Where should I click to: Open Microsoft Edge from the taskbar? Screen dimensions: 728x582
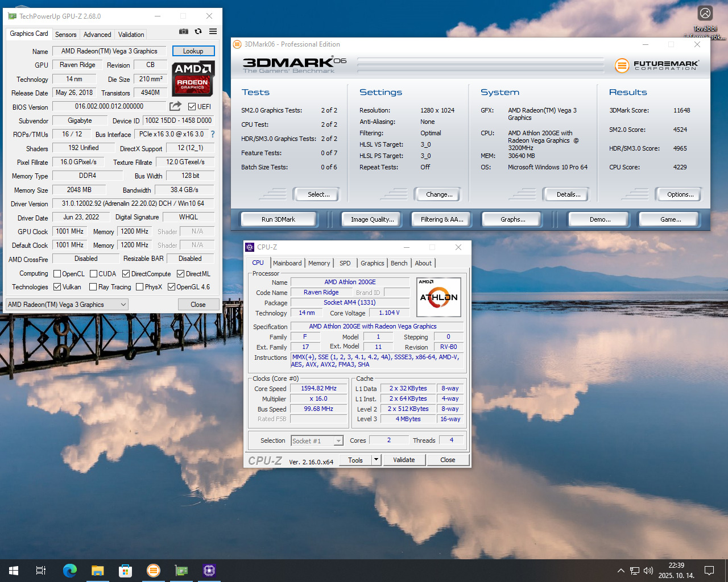click(70, 571)
